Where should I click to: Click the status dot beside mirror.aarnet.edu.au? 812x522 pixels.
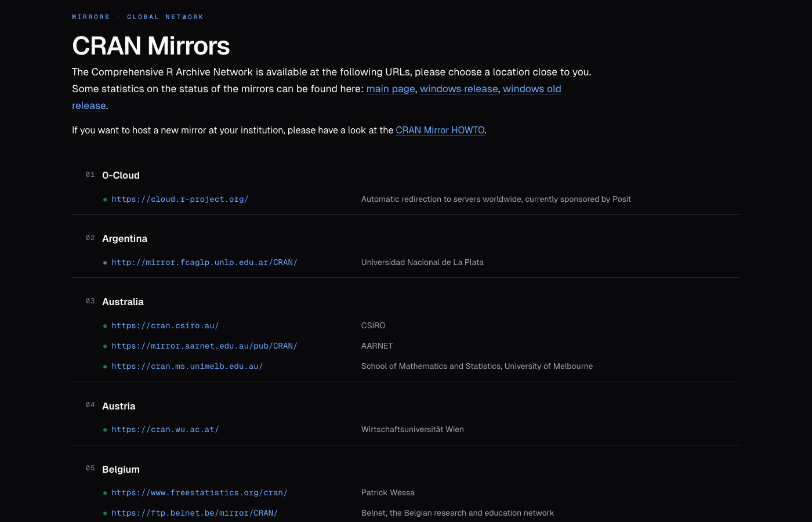105,346
